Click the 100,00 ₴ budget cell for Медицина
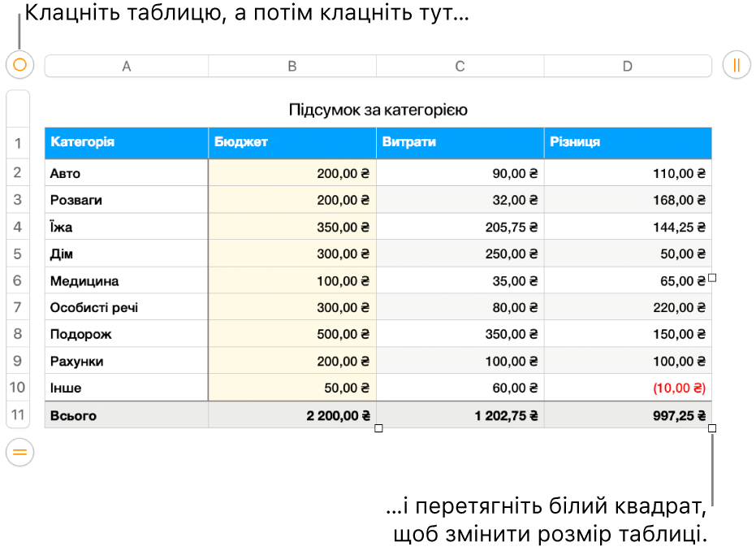Viewport: 756px width, 551px height. [292, 280]
